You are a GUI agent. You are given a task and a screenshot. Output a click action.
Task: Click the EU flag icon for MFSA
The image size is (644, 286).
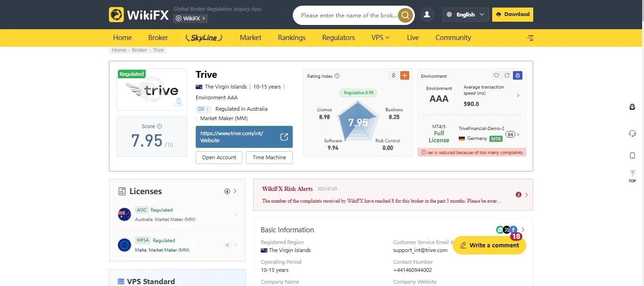coord(124,245)
